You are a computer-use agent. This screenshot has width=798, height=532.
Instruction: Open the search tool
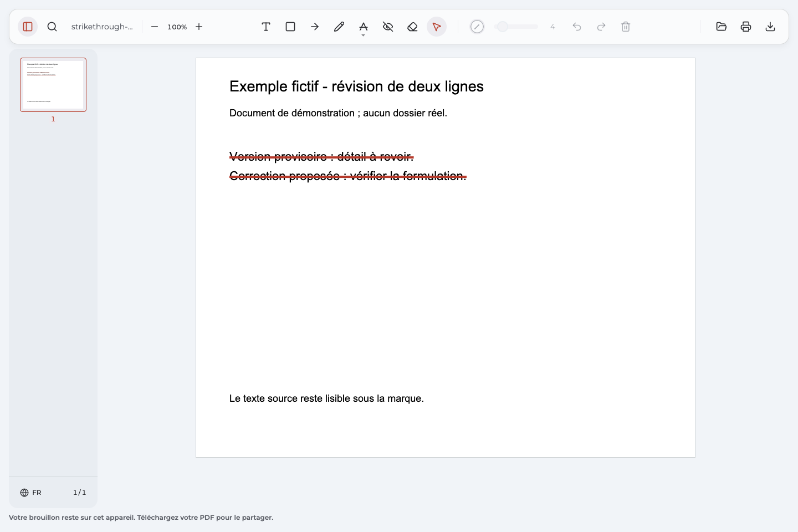[x=52, y=27]
